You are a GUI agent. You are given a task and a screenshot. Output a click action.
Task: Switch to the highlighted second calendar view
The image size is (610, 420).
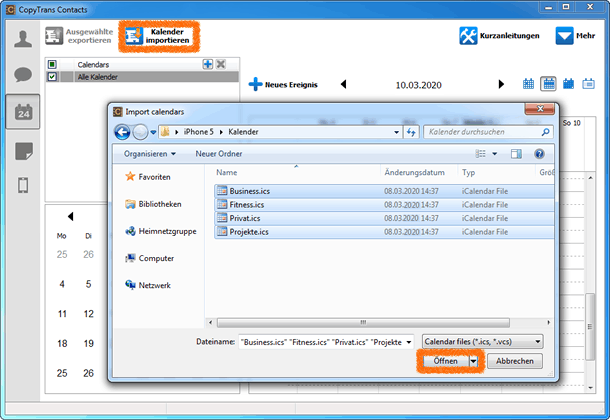point(549,84)
